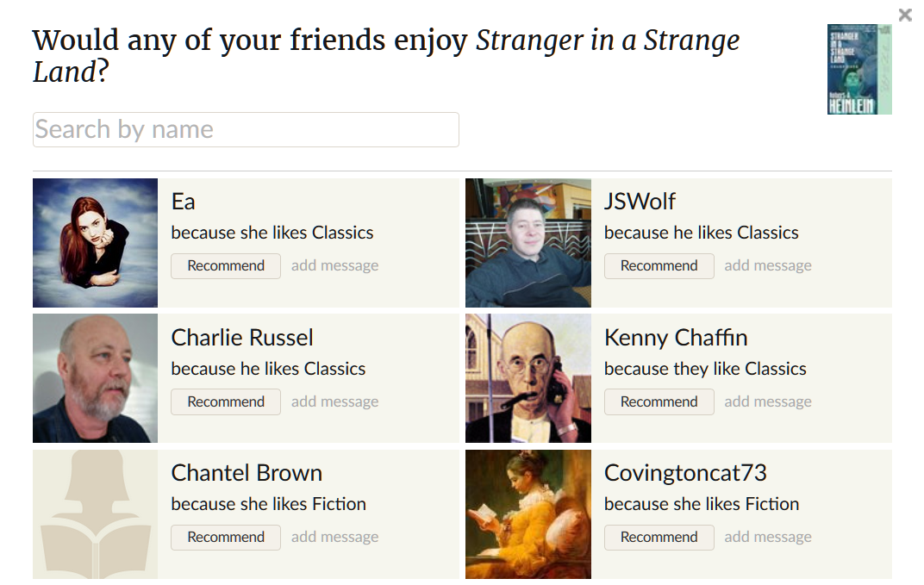Add a message for JSWolf

(767, 265)
